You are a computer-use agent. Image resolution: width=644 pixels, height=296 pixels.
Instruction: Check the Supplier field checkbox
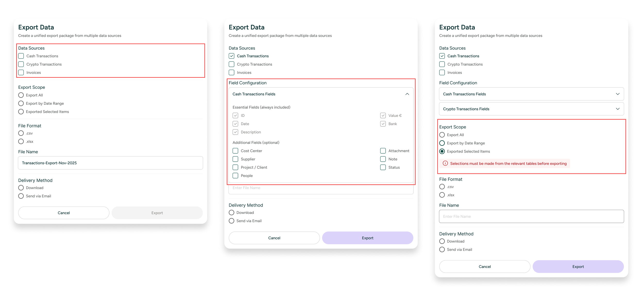click(235, 159)
